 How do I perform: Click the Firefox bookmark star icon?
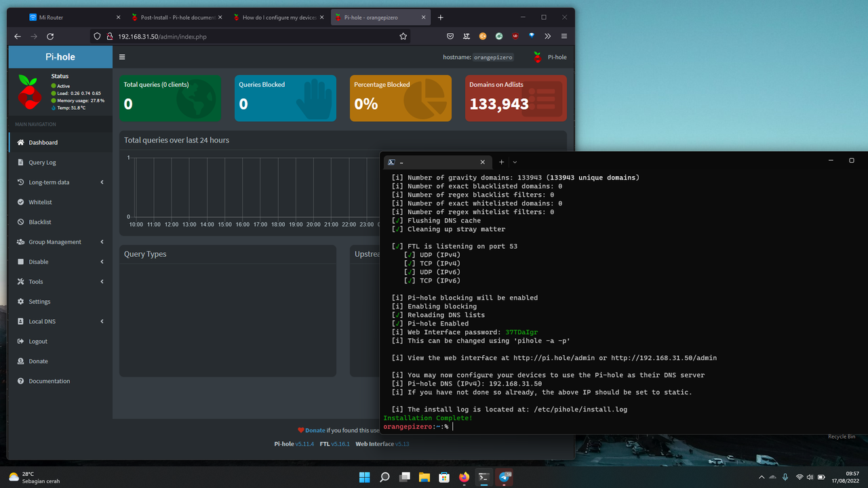[403, 37]
